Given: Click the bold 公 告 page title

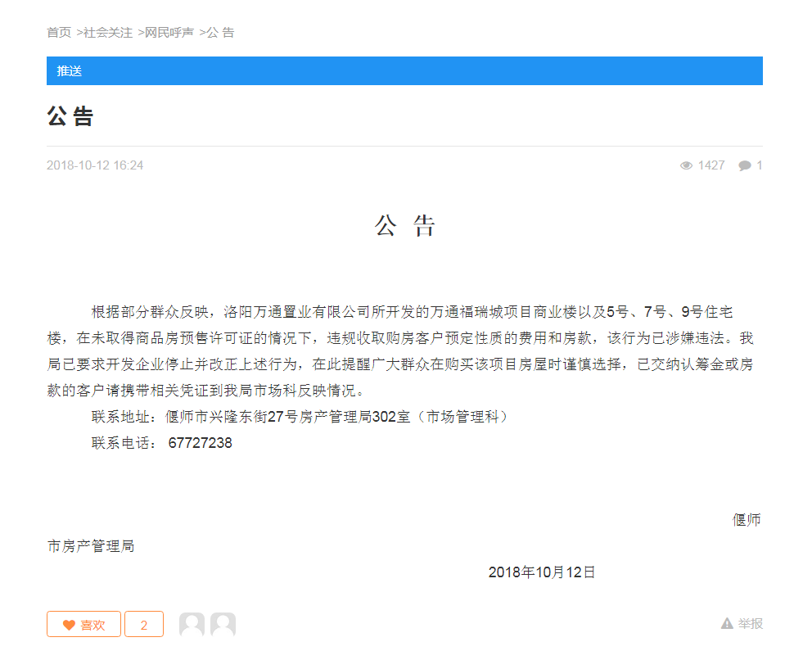Looking at the screenshot, I should [70, 116].
